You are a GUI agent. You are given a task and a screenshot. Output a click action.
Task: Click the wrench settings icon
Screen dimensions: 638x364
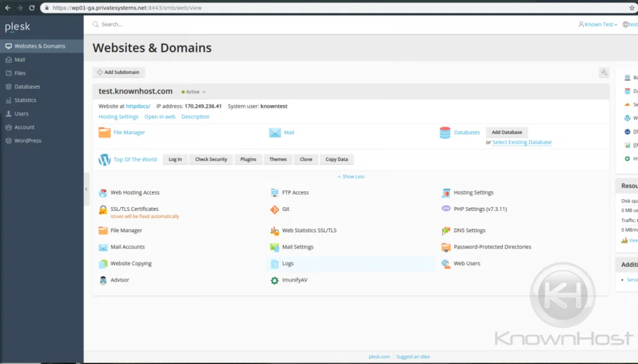tap(604, 73)
